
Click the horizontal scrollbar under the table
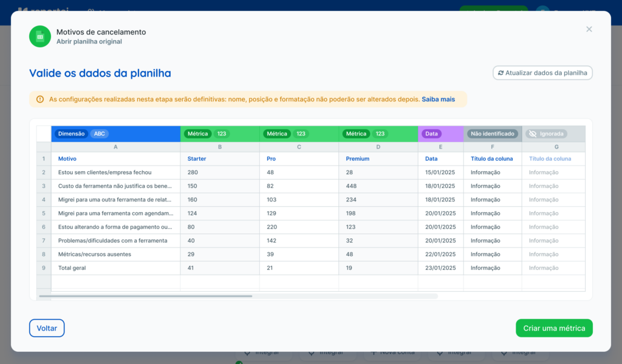(x=146, y=296)
